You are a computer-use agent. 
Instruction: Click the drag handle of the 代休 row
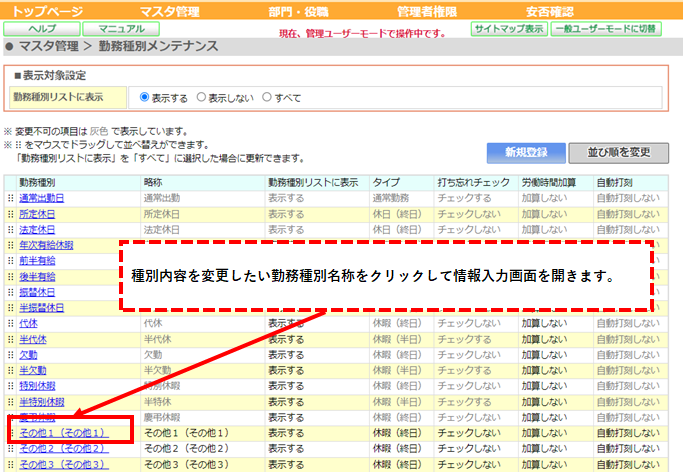(x=11, y=324)
